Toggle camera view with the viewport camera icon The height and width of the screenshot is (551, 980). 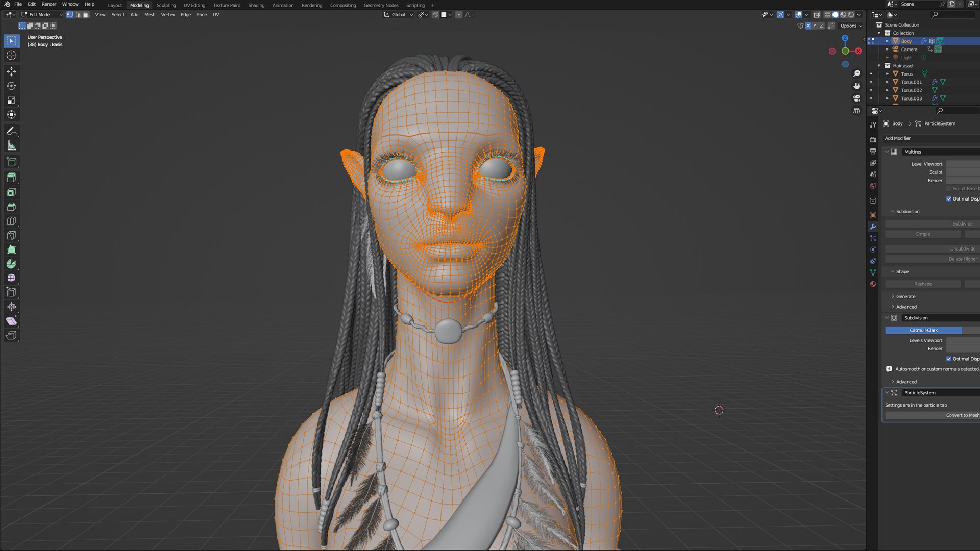click(856, 98)
